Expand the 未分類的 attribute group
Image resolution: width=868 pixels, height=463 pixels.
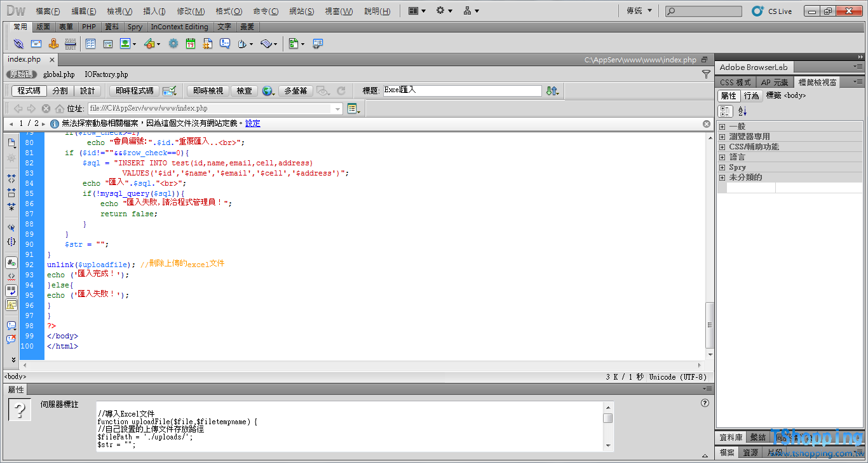pos(722,177)
